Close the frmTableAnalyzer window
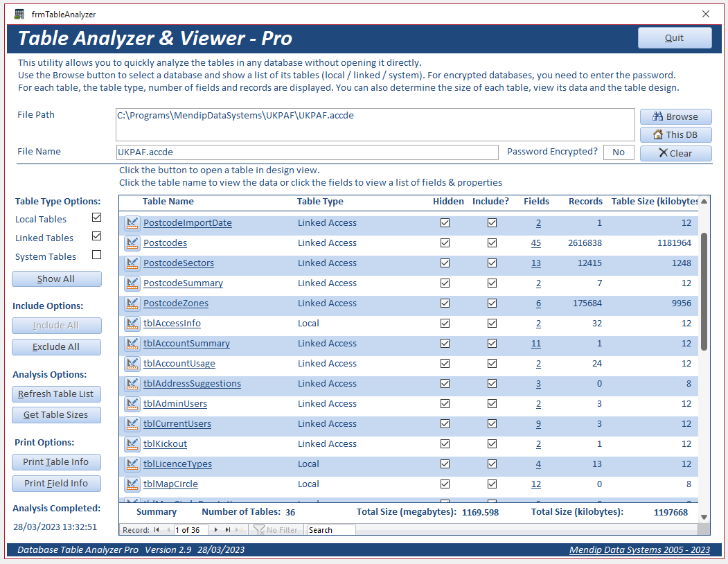The image size is (728, 564). 706,14
